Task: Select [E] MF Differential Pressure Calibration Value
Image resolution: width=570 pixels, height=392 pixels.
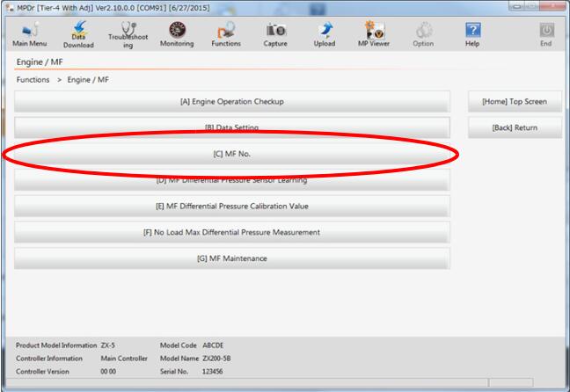Action: coord(232,206)
